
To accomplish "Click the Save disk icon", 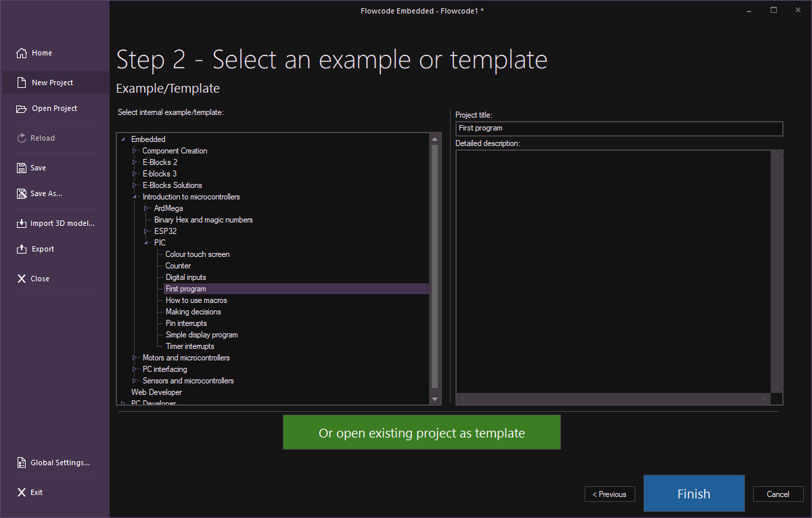I will pos(22,168).
